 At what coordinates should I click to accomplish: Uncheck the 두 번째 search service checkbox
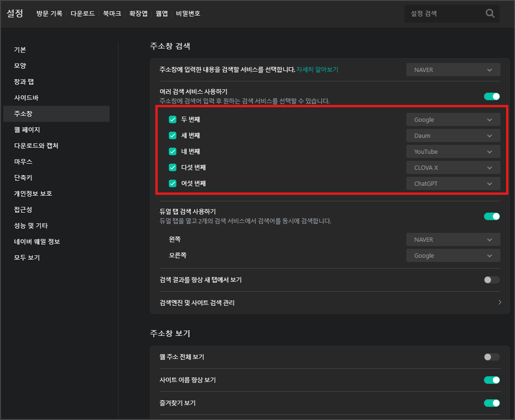173,119
